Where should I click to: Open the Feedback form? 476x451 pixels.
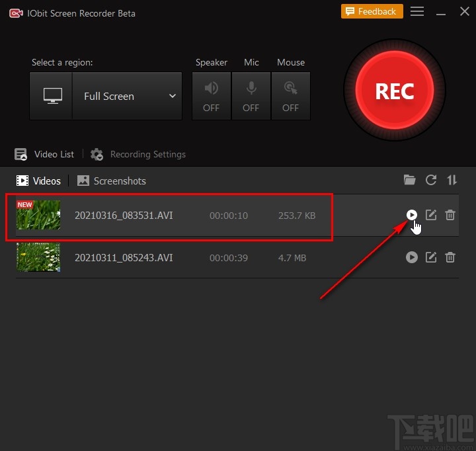coord(372,11)
